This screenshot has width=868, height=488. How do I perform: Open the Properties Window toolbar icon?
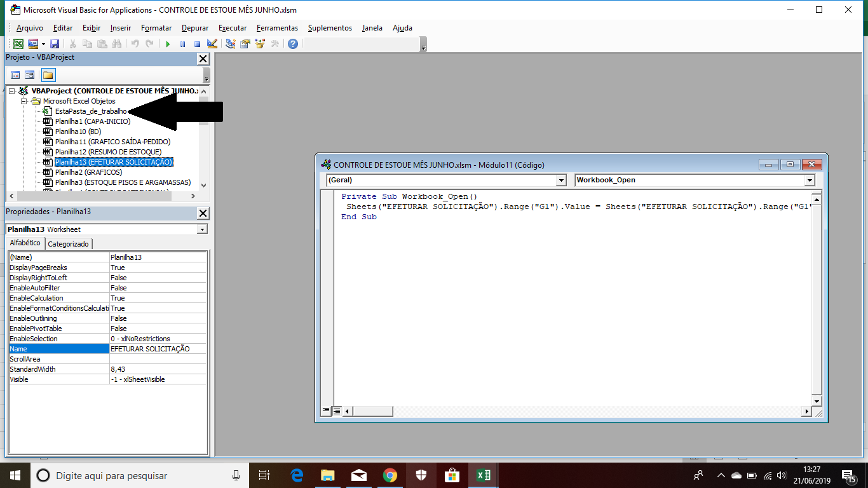[x=245, y=44]
